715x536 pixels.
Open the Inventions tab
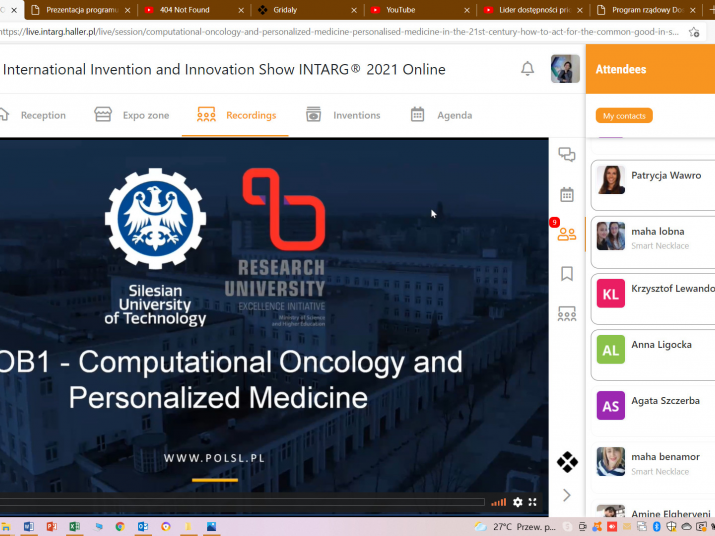[343, 115]
